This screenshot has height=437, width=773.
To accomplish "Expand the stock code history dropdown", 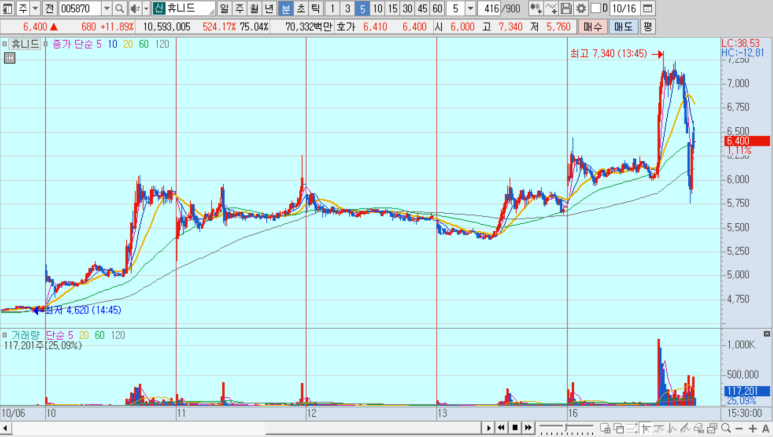I will [x=106, y=8].
